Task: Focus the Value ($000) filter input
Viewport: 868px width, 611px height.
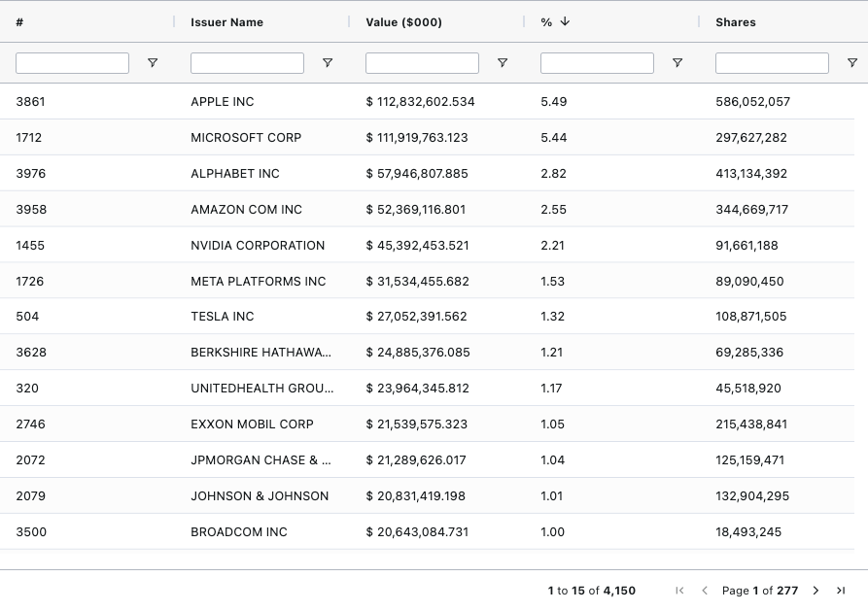Action: click(x=423, y=63)
